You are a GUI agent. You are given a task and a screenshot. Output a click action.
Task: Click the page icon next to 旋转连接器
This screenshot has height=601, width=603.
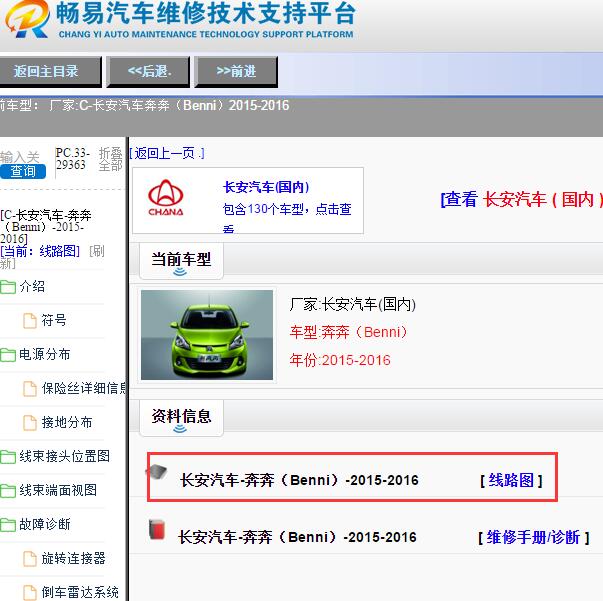click(30, 559)
